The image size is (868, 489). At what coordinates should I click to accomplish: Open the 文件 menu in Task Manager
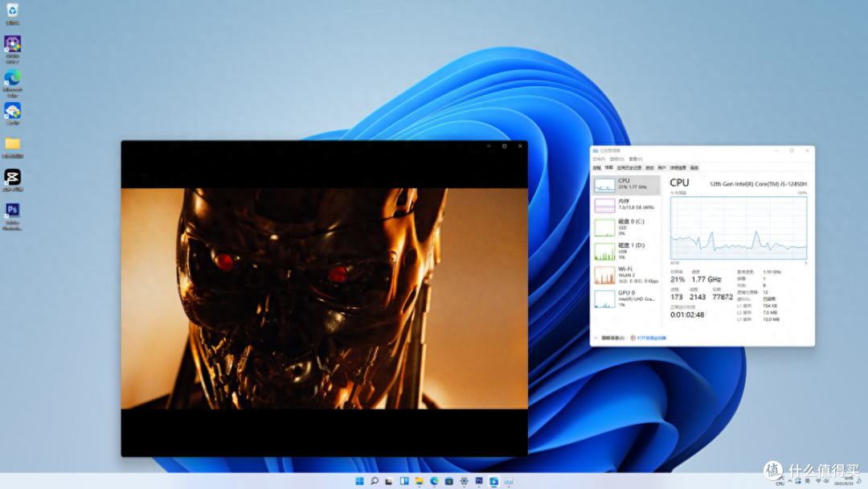(x=599, y=159)
